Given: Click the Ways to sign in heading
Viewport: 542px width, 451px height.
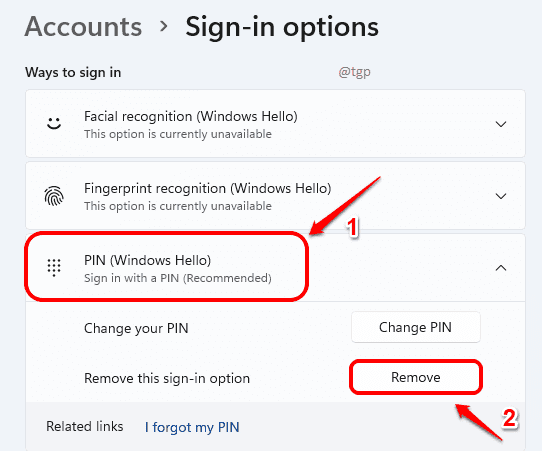Looking at the screenshot, I should (x=73, y=73).
